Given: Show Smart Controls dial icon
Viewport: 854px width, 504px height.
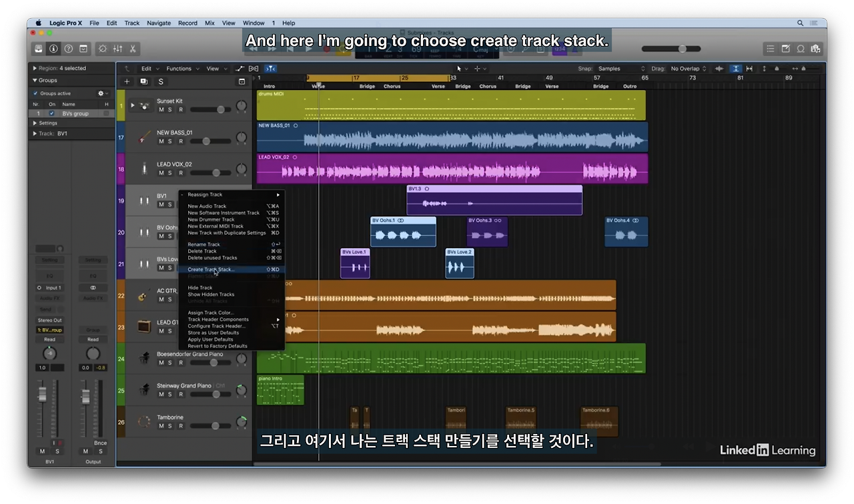Looking at the screenshot, I should point(103,49).
